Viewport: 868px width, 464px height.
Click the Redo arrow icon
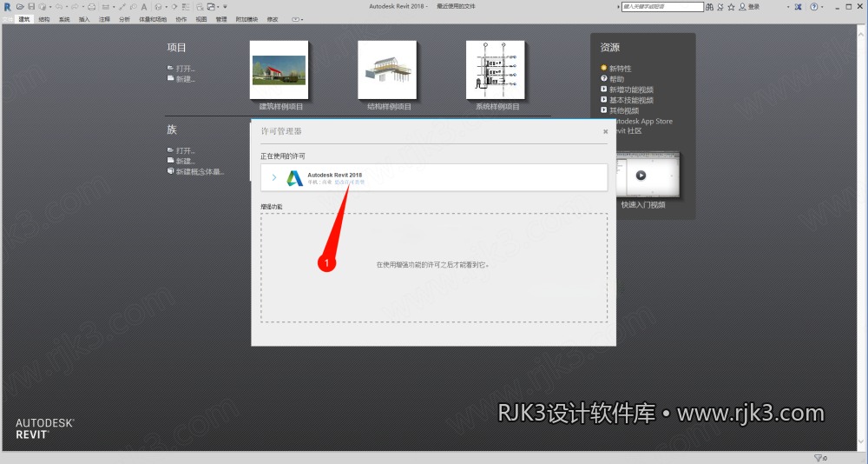75,7
